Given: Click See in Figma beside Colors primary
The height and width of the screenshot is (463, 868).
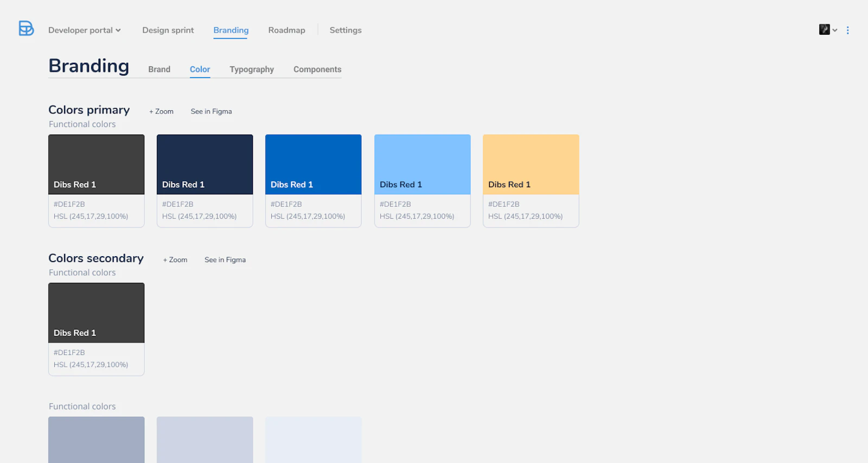Looking at the screenshot, I should pyautogui.click(x=211, y=111).
